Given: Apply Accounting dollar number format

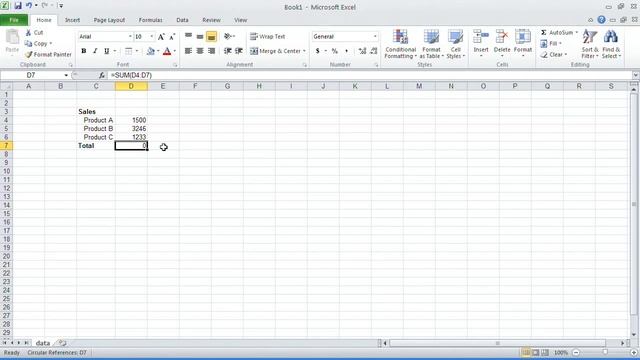Looking at the screenshot, I should 318,51.
